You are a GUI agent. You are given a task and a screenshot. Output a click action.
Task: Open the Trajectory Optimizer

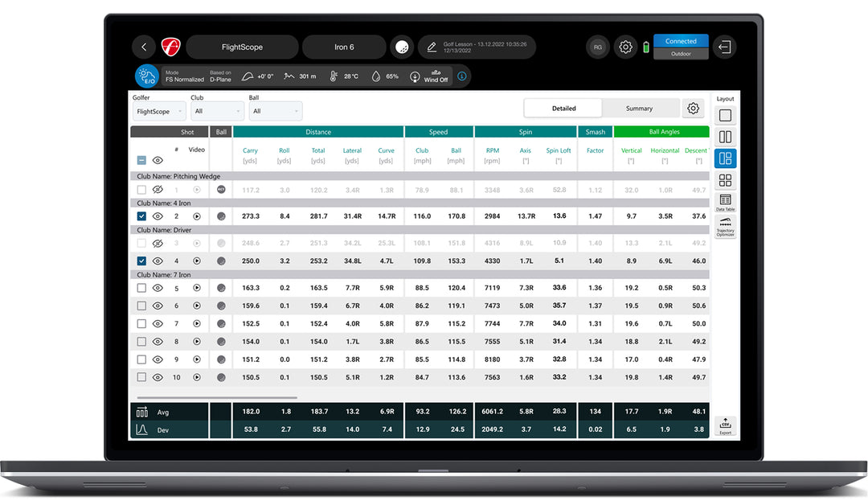click(x=725, y=227)
